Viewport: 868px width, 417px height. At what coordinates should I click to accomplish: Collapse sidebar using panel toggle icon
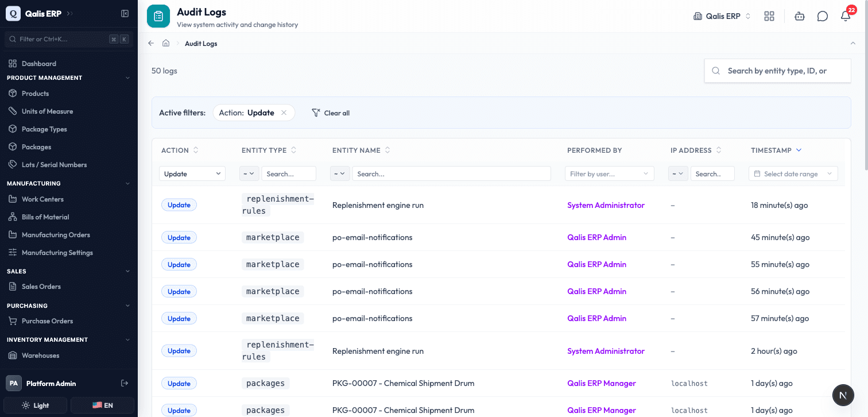[x=125, y=13]
